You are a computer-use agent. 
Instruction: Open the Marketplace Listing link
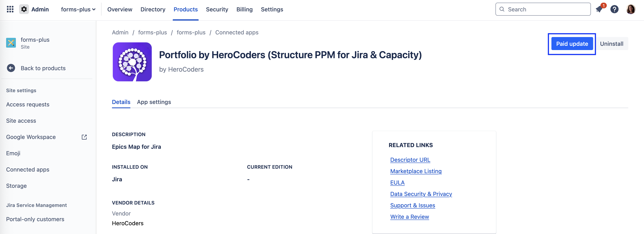coord(416,171)
